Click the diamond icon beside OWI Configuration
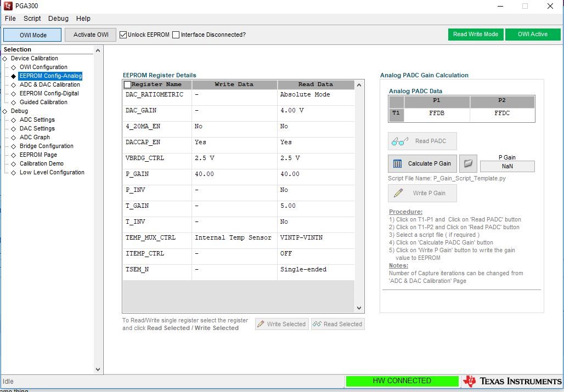Image resolution: width=564 pixels, height=392 pixels. pos(14,67)
